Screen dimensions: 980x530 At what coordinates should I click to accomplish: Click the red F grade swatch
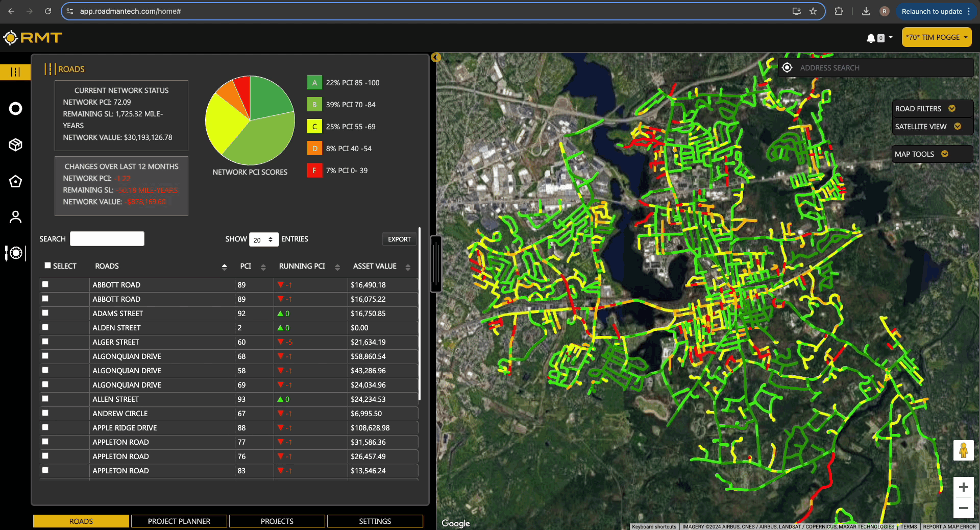(314, 171)
